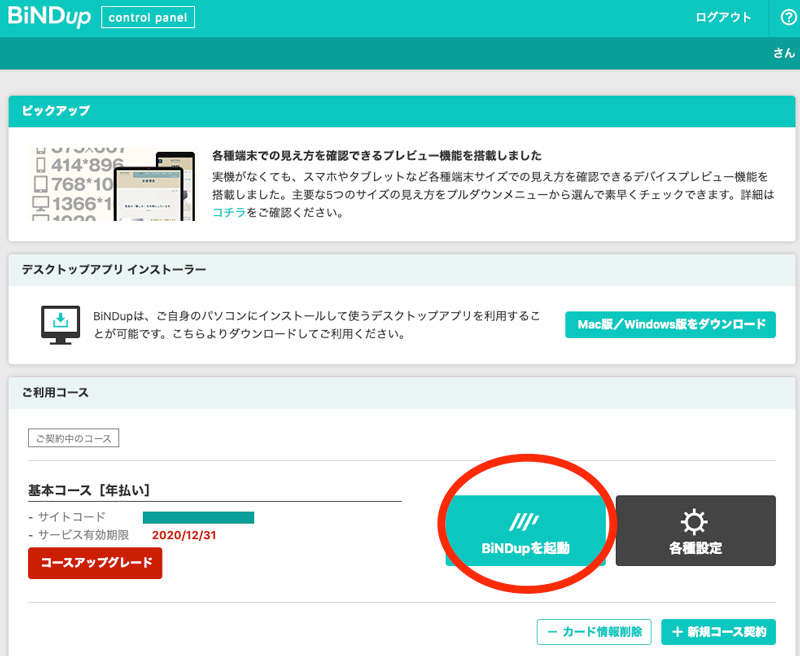Click the masked site code bar
The image size is (800, 656).
tap(198, 518)
